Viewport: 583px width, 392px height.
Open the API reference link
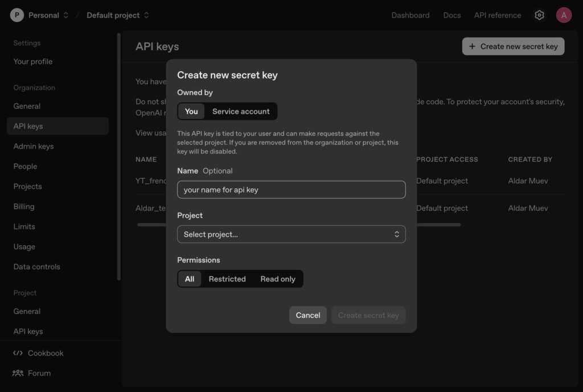(x=497, y=15)
